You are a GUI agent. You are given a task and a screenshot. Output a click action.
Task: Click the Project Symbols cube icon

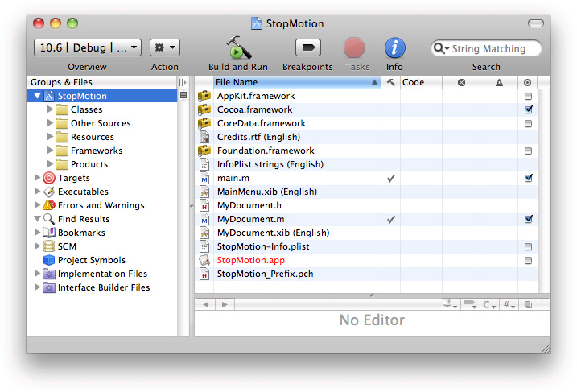[49, 260]
